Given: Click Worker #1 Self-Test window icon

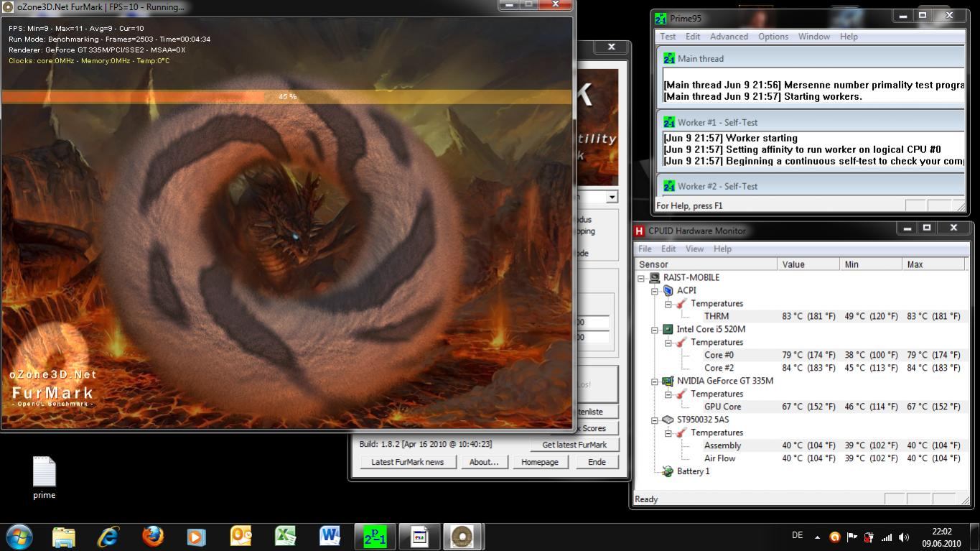Looking at the screenshot, I should click(669, 122).
